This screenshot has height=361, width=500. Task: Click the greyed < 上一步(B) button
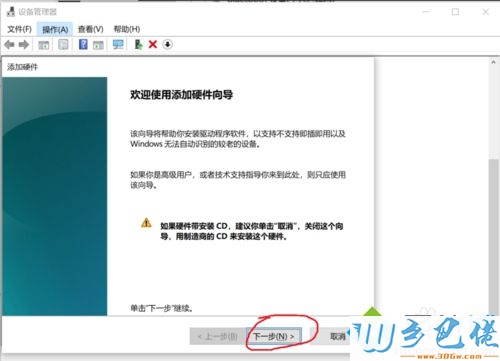pyautogui.click(x=217, y=336)
